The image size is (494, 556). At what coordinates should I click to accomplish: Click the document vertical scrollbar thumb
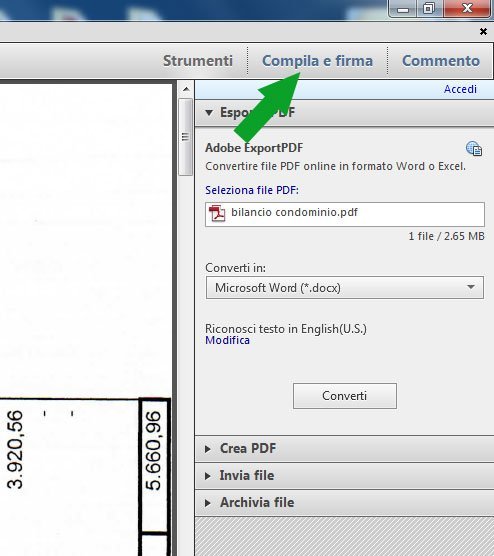(x=185, y=137)
